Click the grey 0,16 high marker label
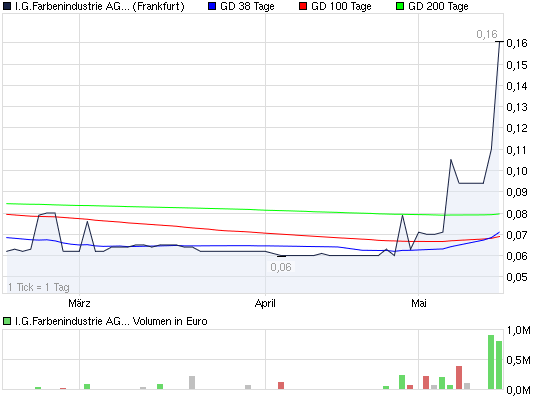The height and width of the screenshot is (398, 545). [487, 34]
